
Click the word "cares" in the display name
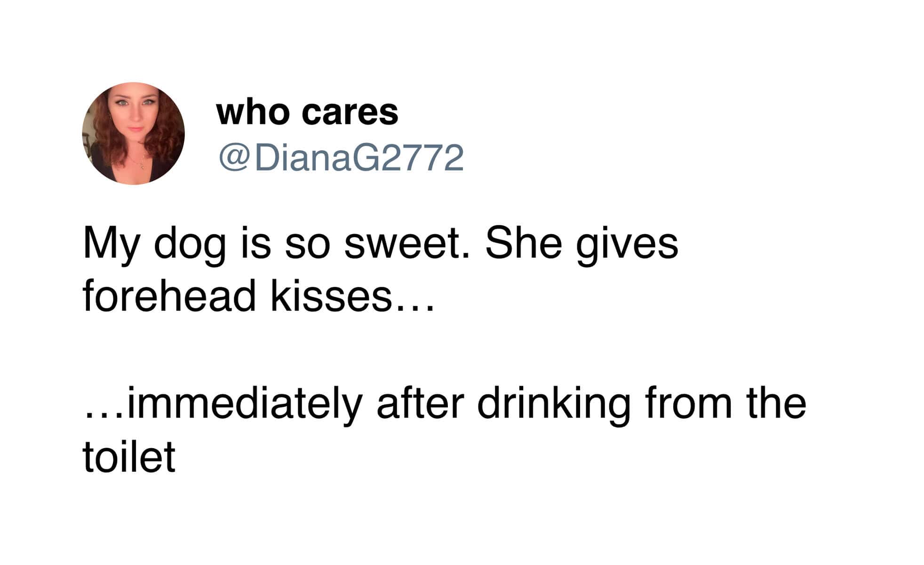(x=350, y=113)
